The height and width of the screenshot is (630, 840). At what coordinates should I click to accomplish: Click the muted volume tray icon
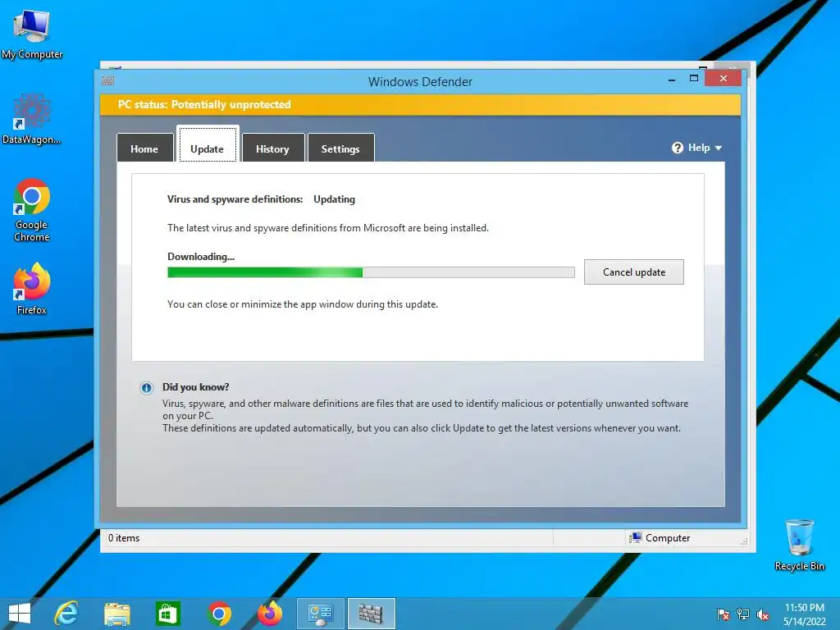(762, 614)
